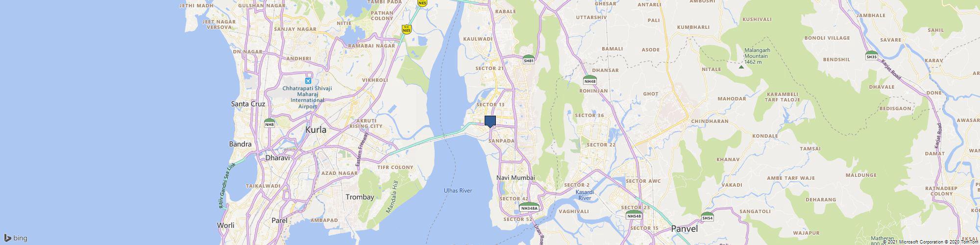
Task: Click the Navi Mumbai label
Action: [x=515, y=177]
